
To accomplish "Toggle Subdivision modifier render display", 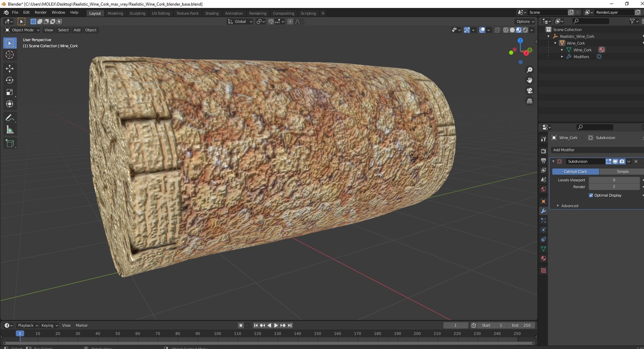I will (622, 162).
